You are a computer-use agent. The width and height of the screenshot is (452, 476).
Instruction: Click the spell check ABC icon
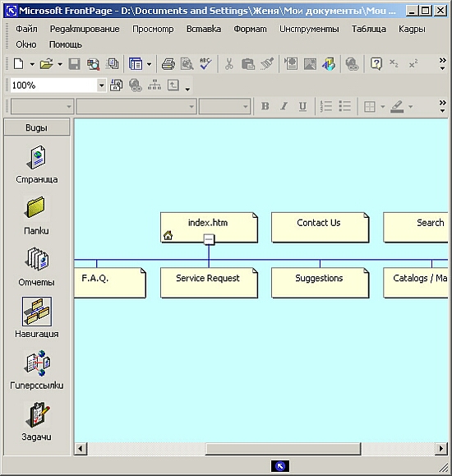[x=205, y=64]
